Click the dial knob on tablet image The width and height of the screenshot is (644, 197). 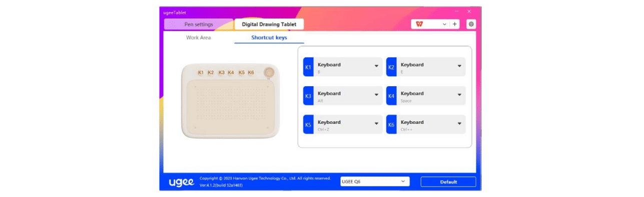coord(269,72)
